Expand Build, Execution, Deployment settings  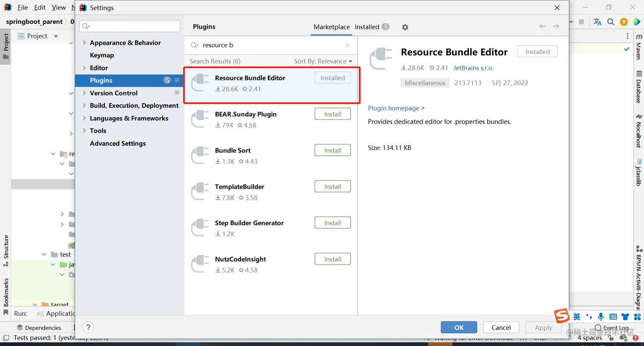[x=84, y=105]
